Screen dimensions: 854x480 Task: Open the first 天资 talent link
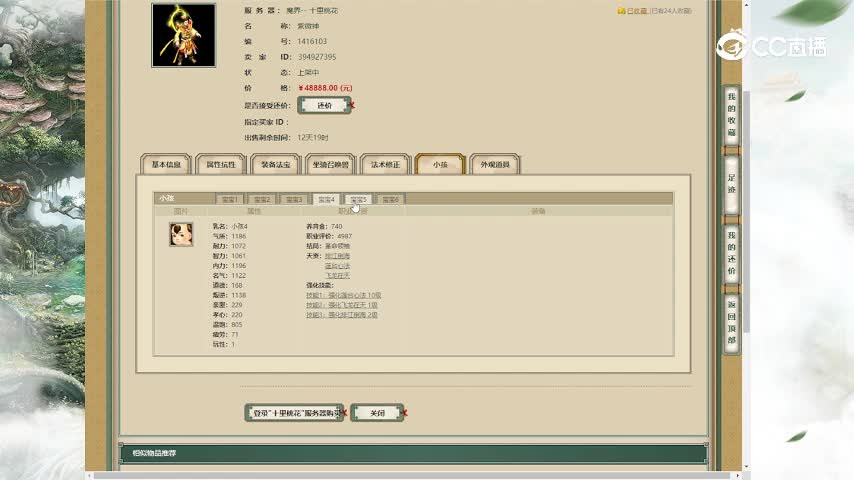tap(337, 256)
